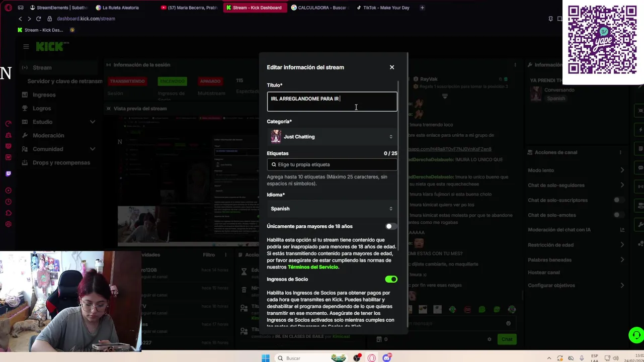Open Servidor y clave de retransmisión
This screenshot has width=644, height=362.
pyautogui.click(x=64, y=81)
